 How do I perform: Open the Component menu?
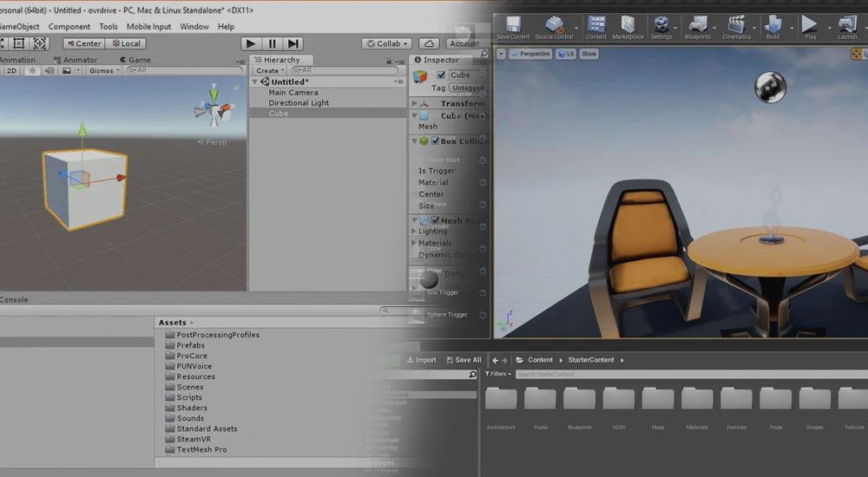[69, 27]
